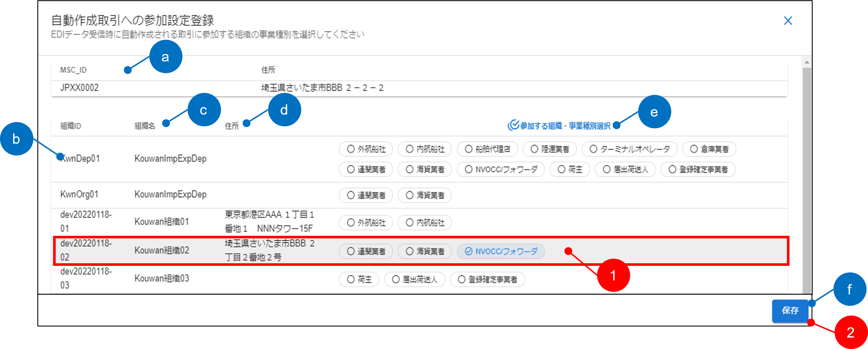
Task: Choose 外航船社 for Kouwan組織01
Action: 365,223
